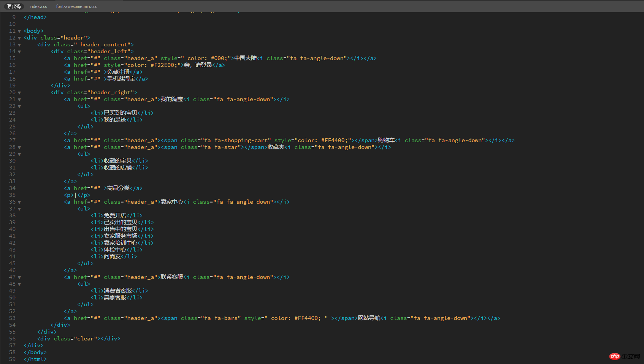This screenshot has width=644, height=364.
Task: Collapse the body tag fold on line 11
Action: click(19, 31)
